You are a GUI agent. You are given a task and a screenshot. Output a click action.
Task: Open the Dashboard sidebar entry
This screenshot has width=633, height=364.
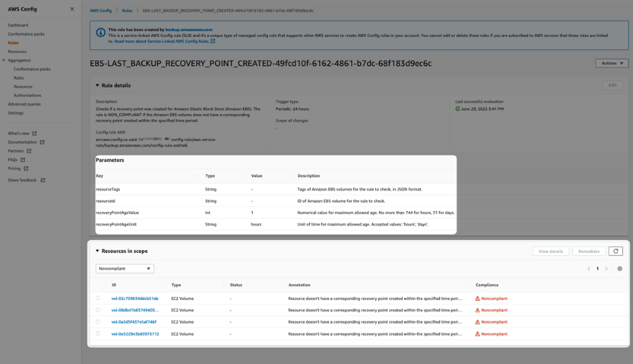point(18,26)
